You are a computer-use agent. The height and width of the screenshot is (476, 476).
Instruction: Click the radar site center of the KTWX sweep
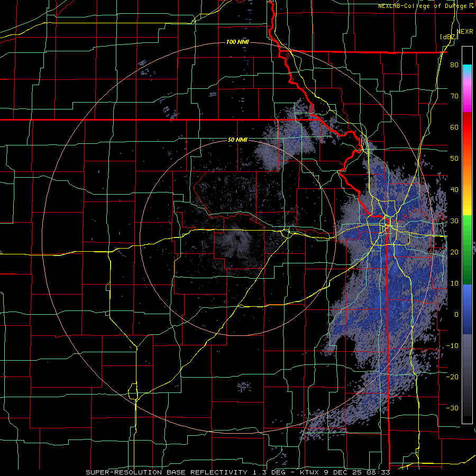(238, 238)
